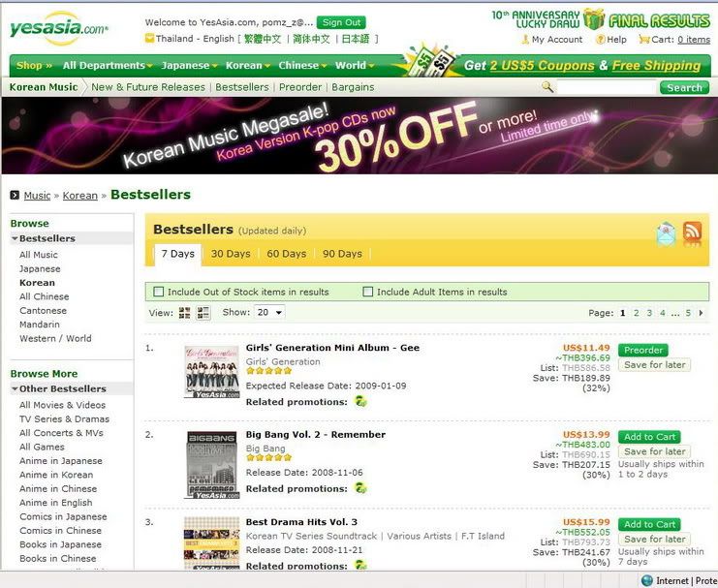718x588 pixels.
Task: Enable Include Adult Items checkbox
Action: tap(367, 292)
